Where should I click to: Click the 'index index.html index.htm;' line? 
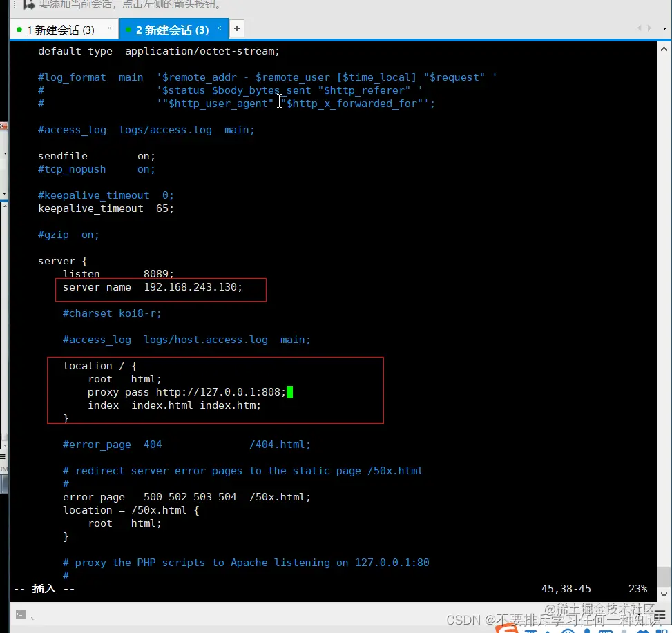(x=175, y=406)
